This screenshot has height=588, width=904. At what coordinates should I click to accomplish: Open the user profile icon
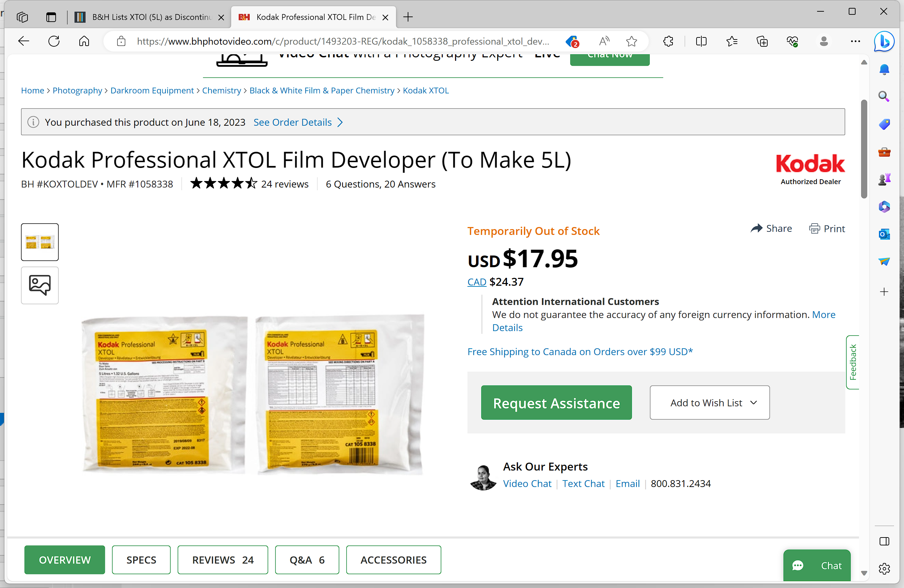(x=824, y=41)
